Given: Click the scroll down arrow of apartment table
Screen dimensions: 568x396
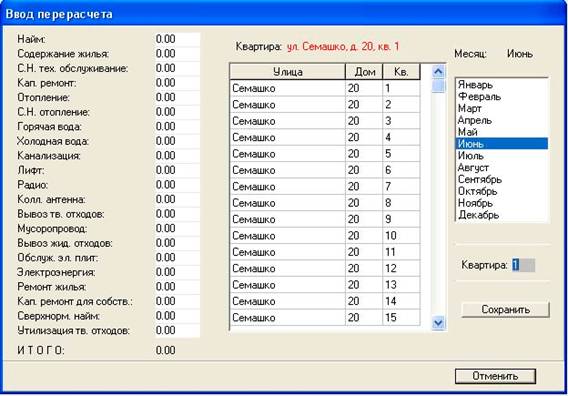Looking at the screenshot, I should tap(438, 322).
